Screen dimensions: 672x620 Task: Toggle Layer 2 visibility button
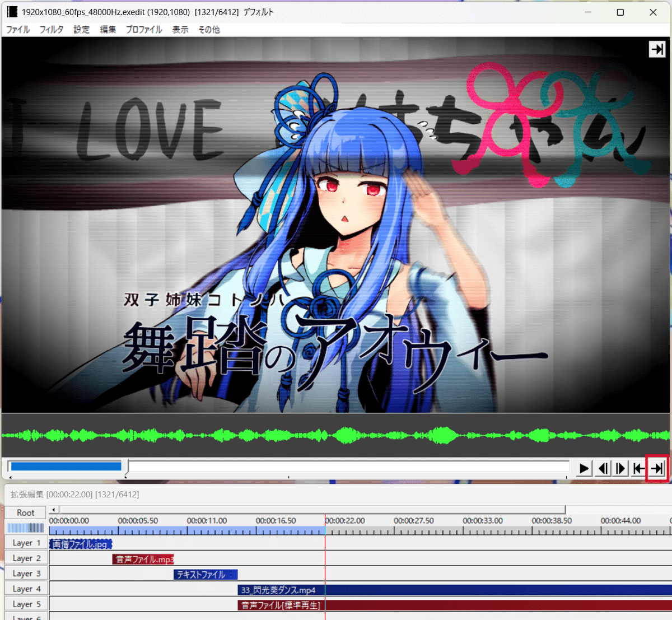tap(26, 558)
